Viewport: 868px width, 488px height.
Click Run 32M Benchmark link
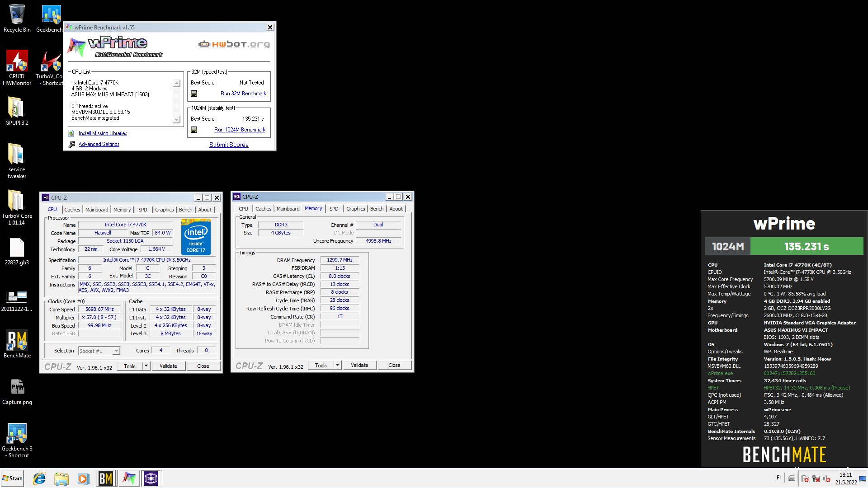pyautogui.click(x=243, y=94)
